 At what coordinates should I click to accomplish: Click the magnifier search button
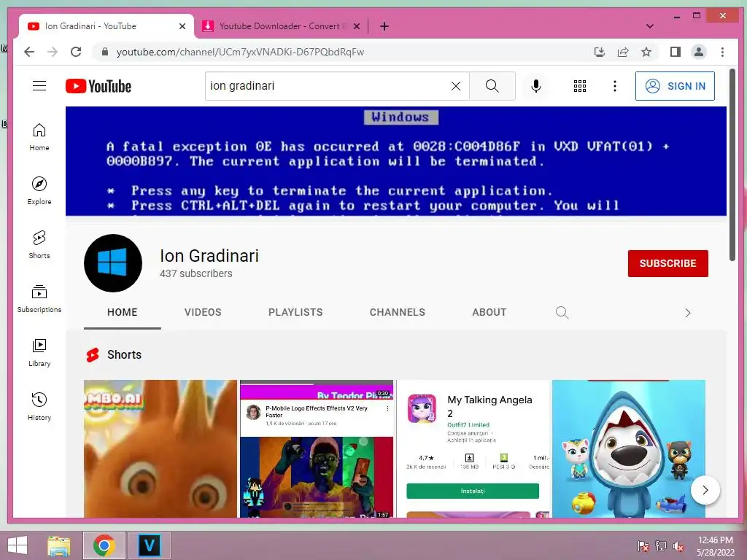pos(492,86)
